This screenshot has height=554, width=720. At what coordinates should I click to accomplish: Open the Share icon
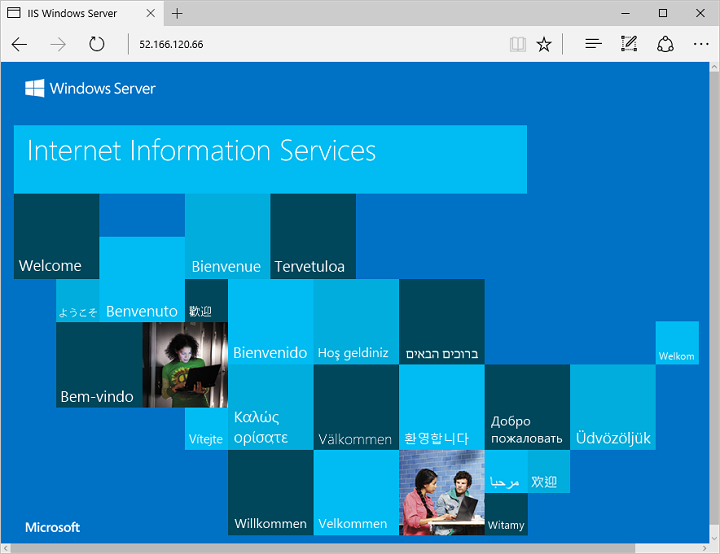665,44
